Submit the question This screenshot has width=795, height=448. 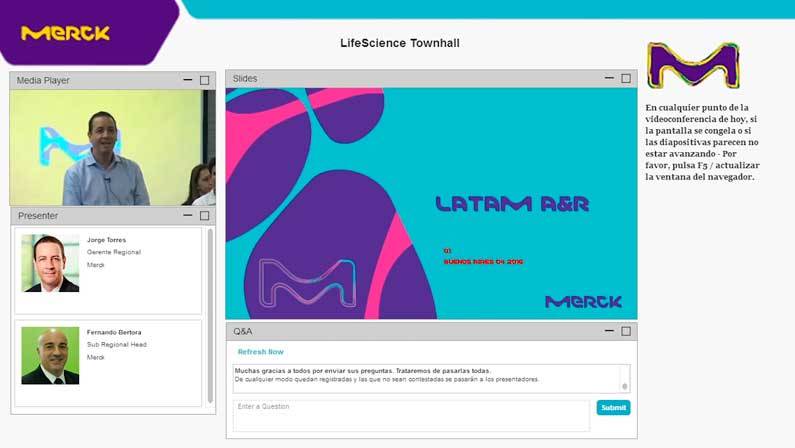(x=613, y=407)
